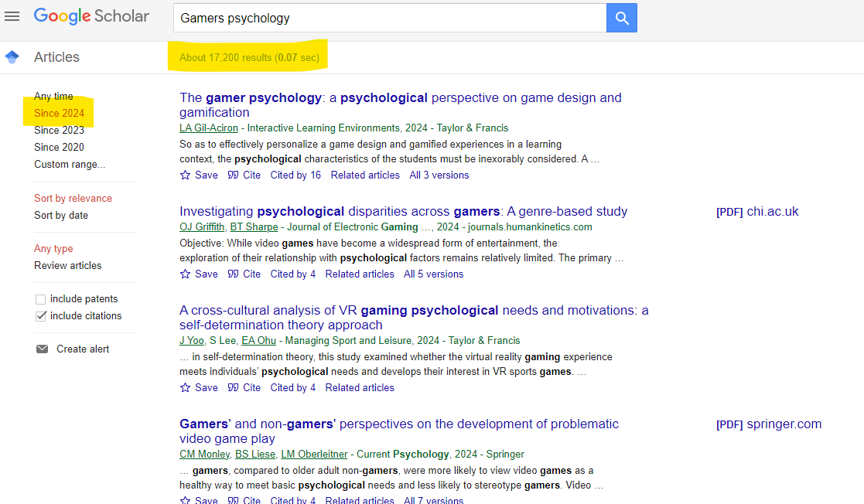864x504 pixels.
Task: Open author OJ Griffith's profile
Action: 202,227
